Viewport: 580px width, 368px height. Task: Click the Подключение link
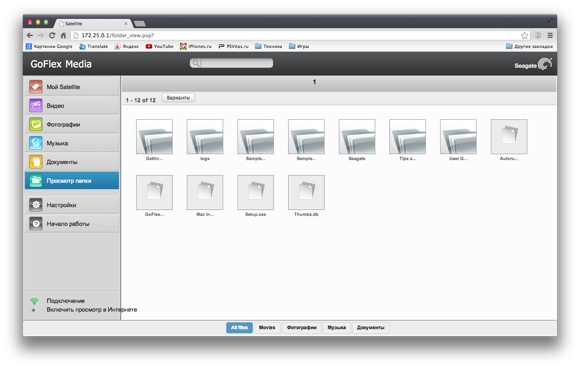66,301
